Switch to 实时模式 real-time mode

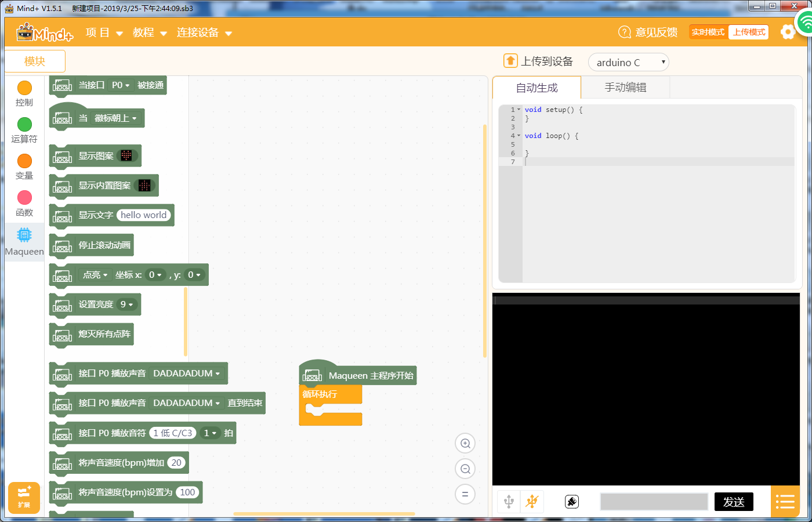(x=708, y=32)
